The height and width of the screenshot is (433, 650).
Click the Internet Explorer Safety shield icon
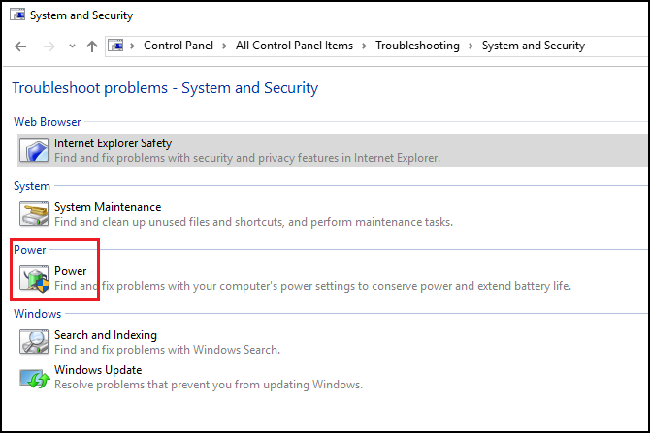pyautogui.click(x=35, y=150)
